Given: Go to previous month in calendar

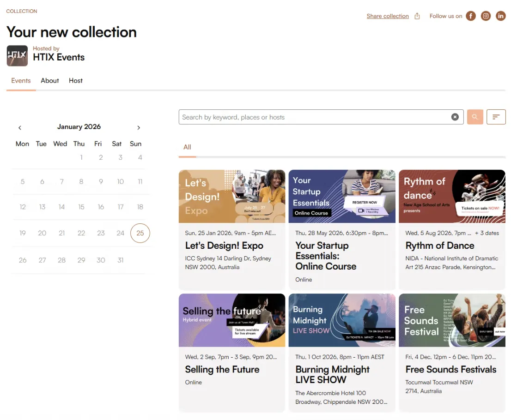Looking at the screenshot, I should [x=20, y=128].
